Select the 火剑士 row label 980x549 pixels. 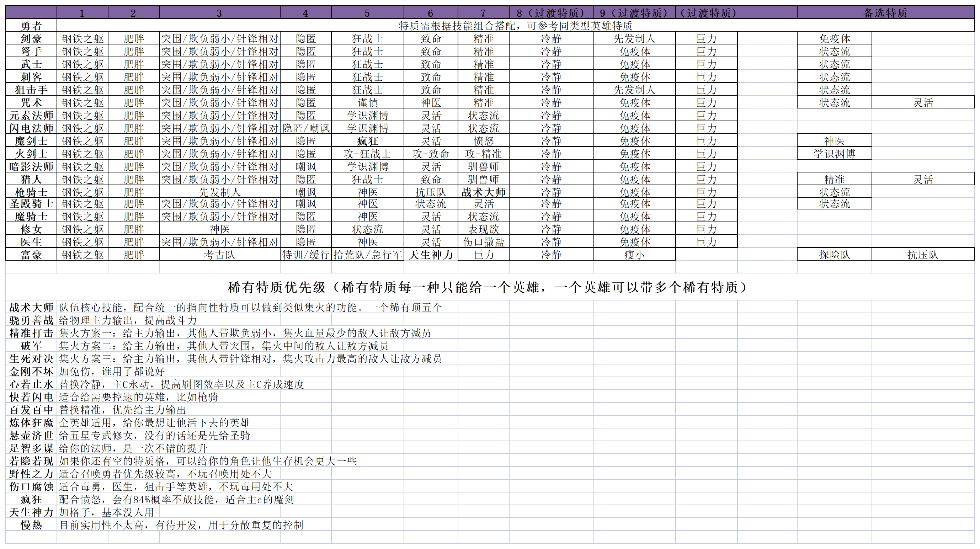[31, 153]
